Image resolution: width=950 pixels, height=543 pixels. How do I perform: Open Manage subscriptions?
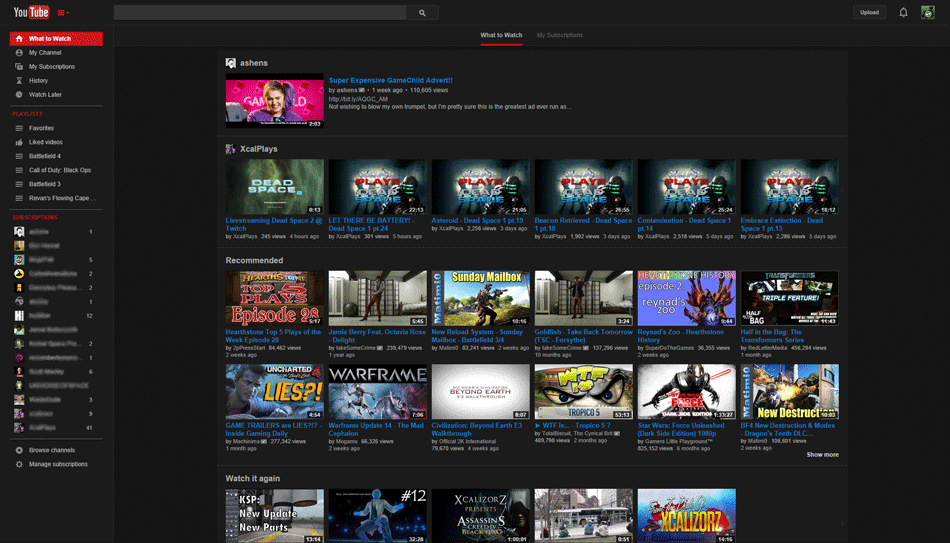(x=56, y=464)
